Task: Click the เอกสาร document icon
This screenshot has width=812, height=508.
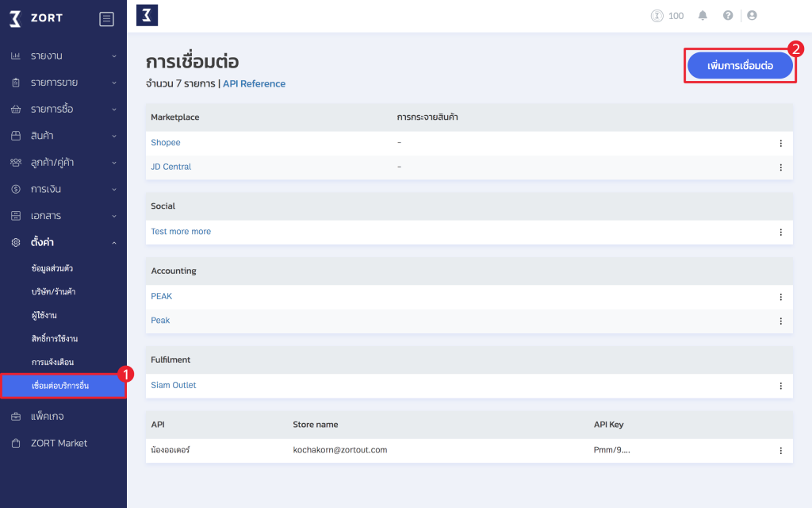Action: coord(16,216)
